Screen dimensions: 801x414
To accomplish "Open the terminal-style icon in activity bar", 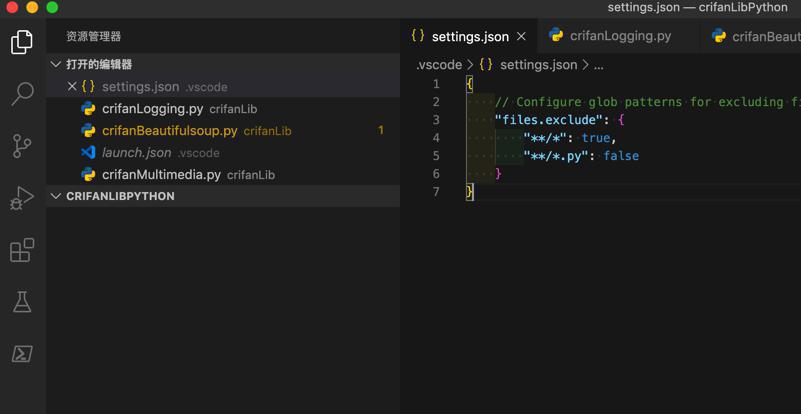I will pyautogui.click(x=22, y=354).
